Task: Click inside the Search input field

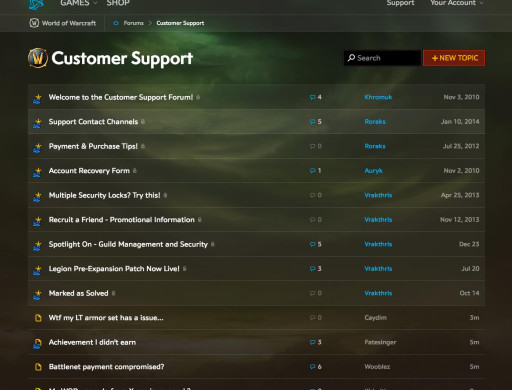Action: (x=382, y=58)
